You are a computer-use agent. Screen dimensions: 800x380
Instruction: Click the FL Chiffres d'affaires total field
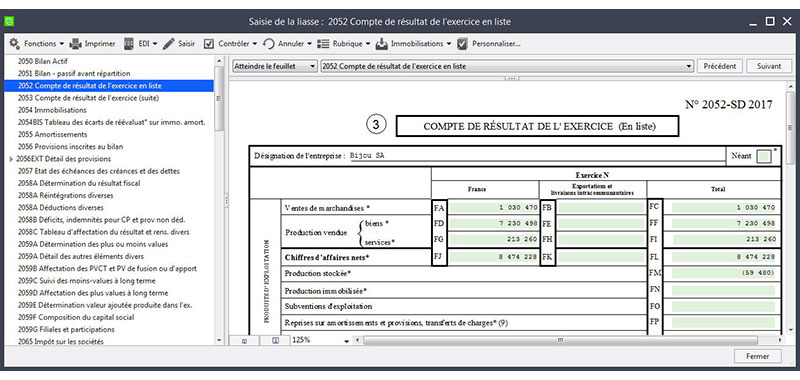point(724,257)
